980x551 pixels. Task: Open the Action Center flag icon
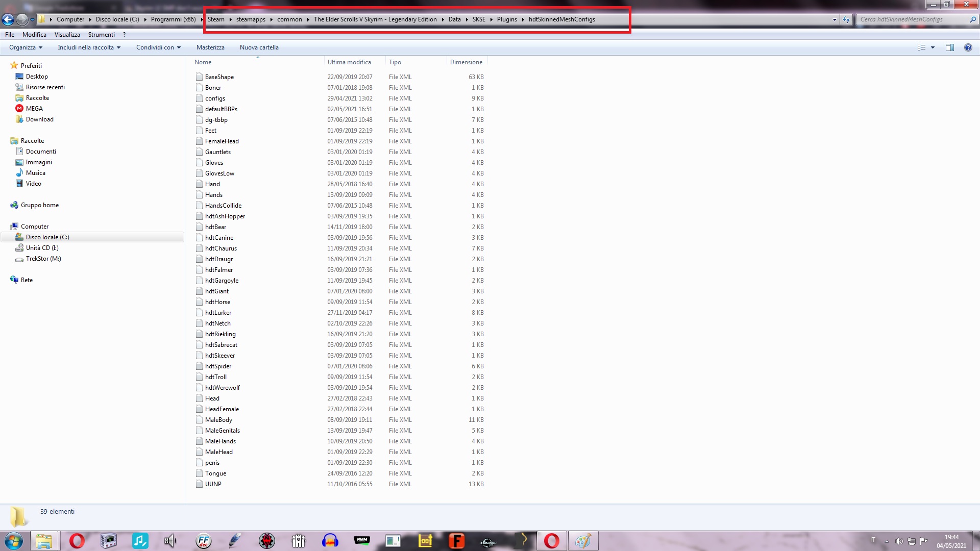[924, 541]
